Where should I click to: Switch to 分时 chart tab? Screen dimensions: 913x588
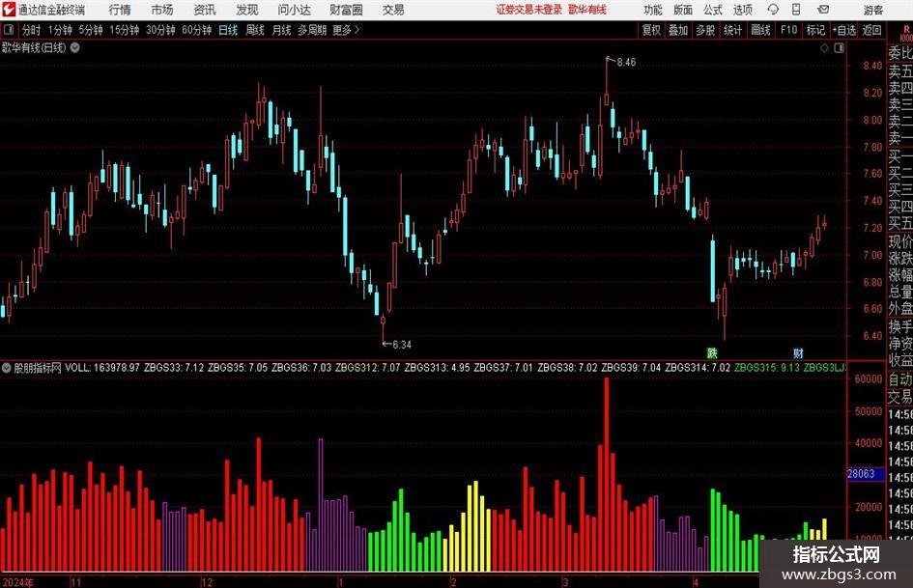[31, 30]
